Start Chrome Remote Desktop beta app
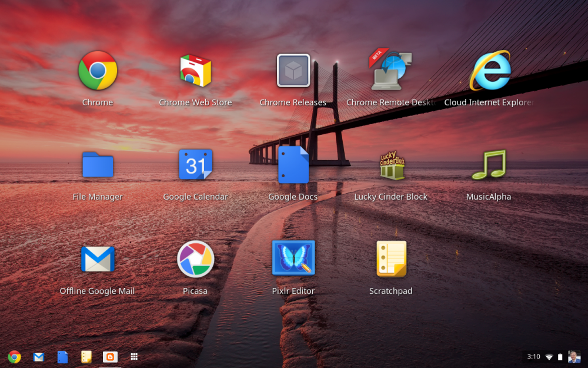 (390, 71)
